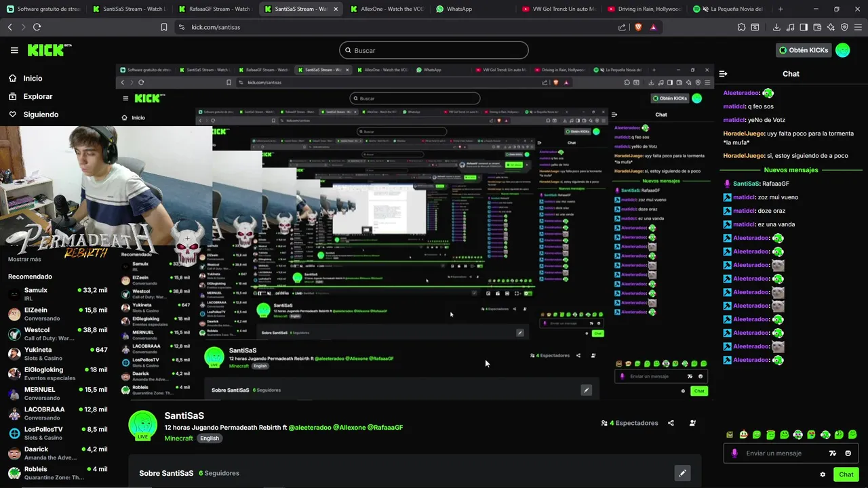Send message with green Chat button

tap(846, 474)
